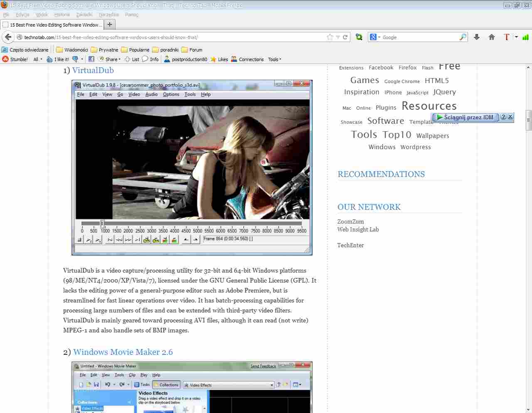Click the Google Chrome tag

click(x=402, y=81)
